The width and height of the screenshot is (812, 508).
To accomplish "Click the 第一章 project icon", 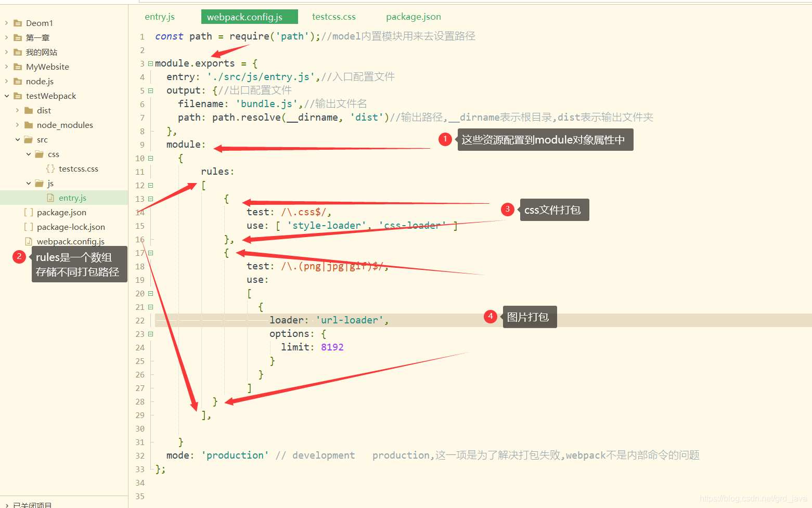I will (18, 37).
